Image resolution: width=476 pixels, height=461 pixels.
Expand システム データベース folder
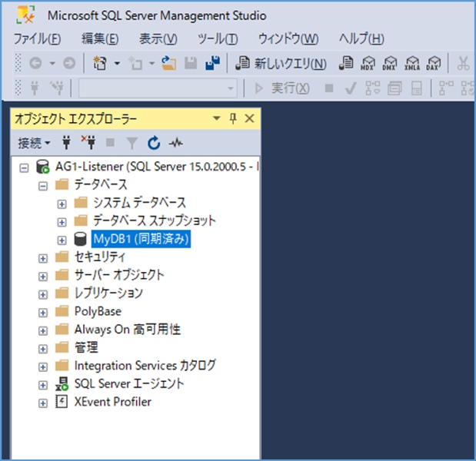(x=62, y=204)
